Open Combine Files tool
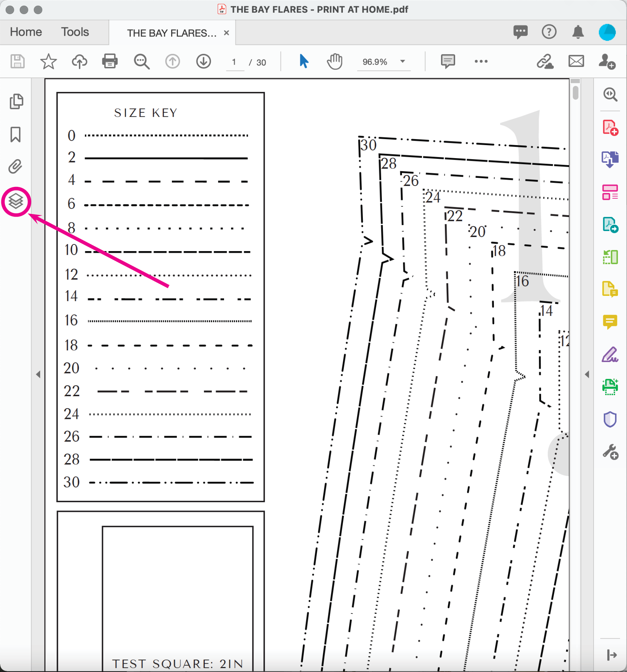The image size is (627, 672). coord(610,159)
